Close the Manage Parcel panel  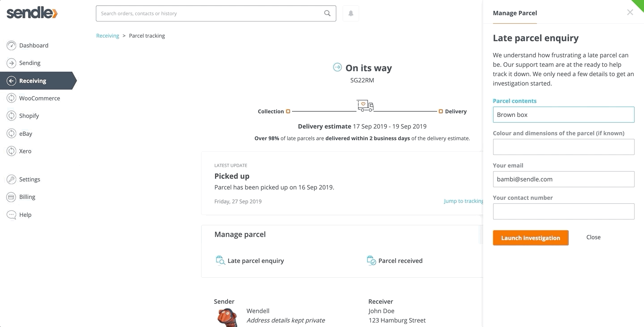click(x=630, y=13)
